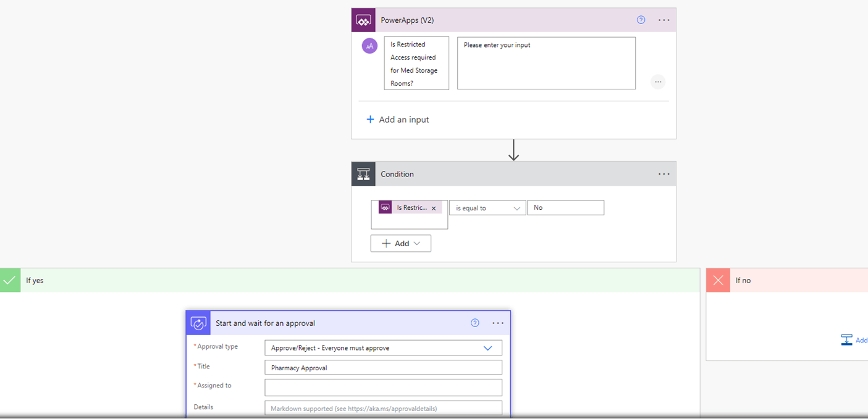The height and width of the screenshot is (419, 868).
Task: Click the Is Restric... PowerApps token icon
Action: click(x=386, y=208)
